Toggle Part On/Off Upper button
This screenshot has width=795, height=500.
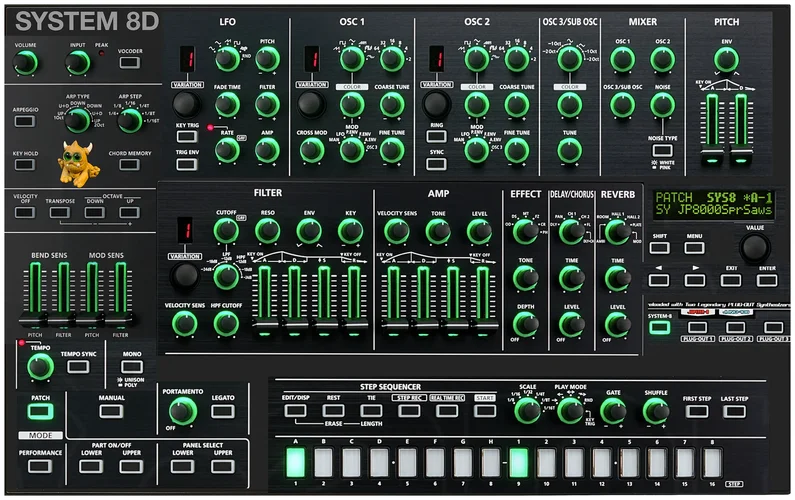pyautogui.click(x=131, y=466)
